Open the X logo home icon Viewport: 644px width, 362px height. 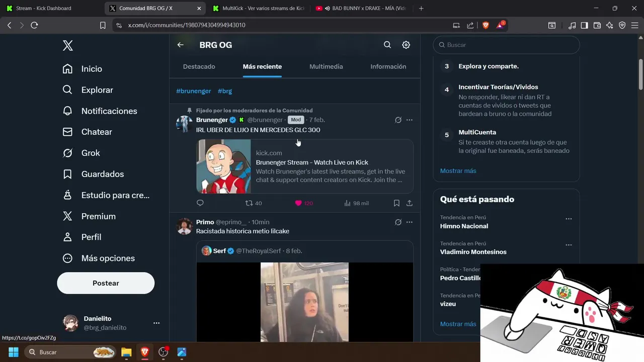[68, 46]
